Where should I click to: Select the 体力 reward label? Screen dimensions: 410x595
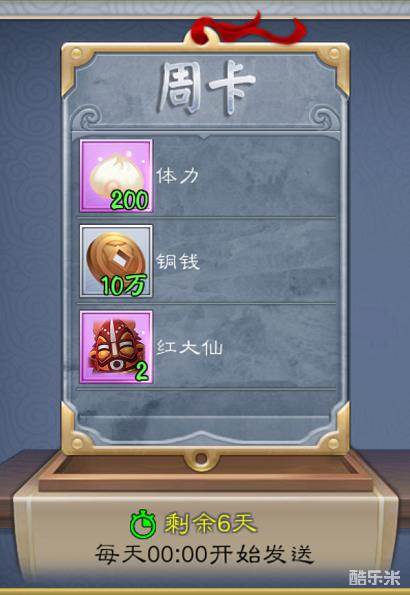pyautogui.click(x=178, y=176)
